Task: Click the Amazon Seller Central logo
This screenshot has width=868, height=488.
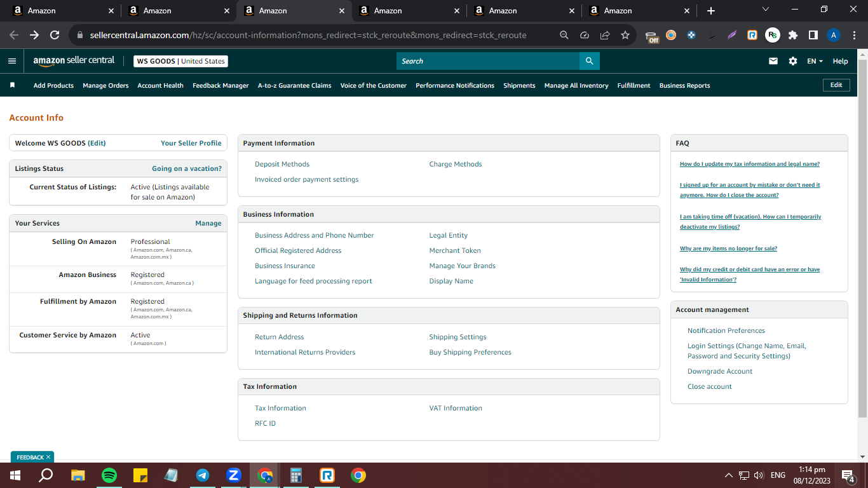Action: (x=74, y=61)
